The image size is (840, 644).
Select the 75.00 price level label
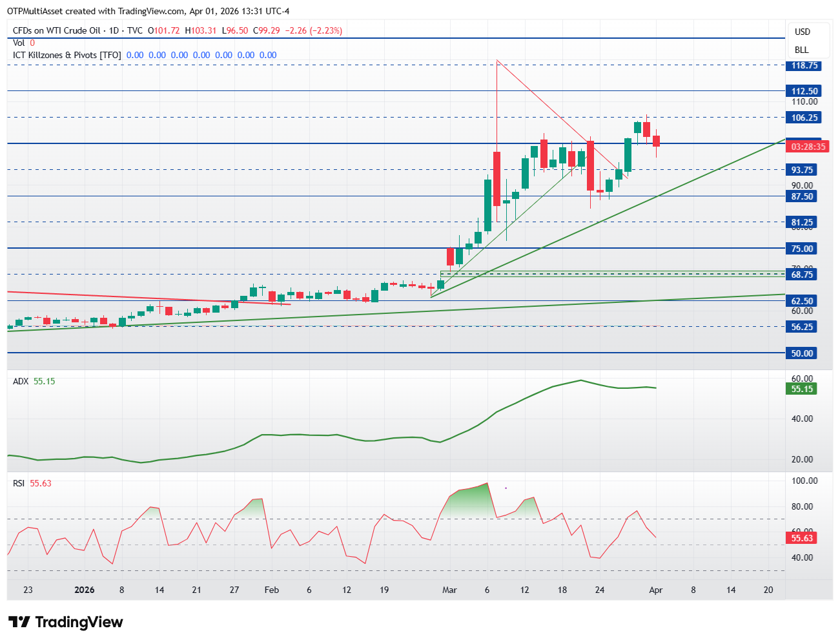802,249
